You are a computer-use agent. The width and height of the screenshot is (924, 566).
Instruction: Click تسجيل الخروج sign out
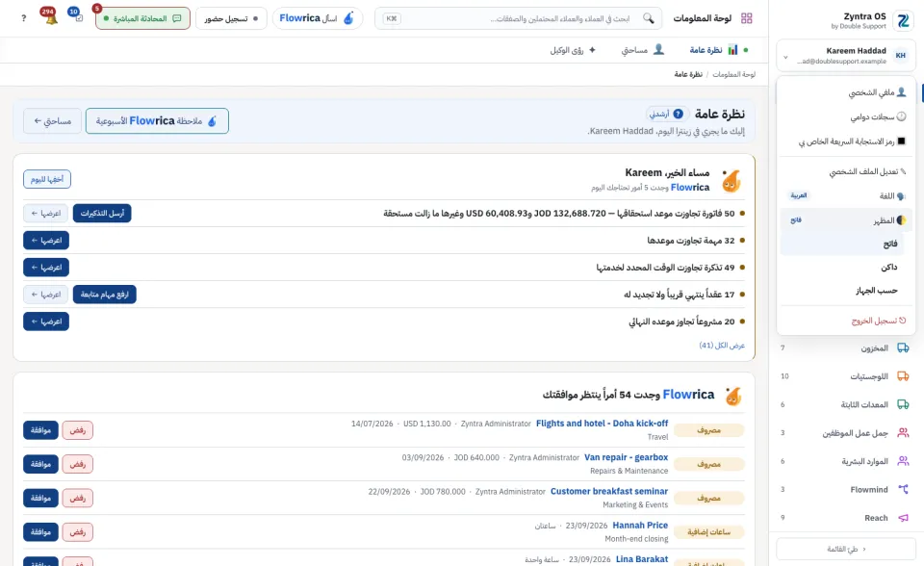[846, 321]
